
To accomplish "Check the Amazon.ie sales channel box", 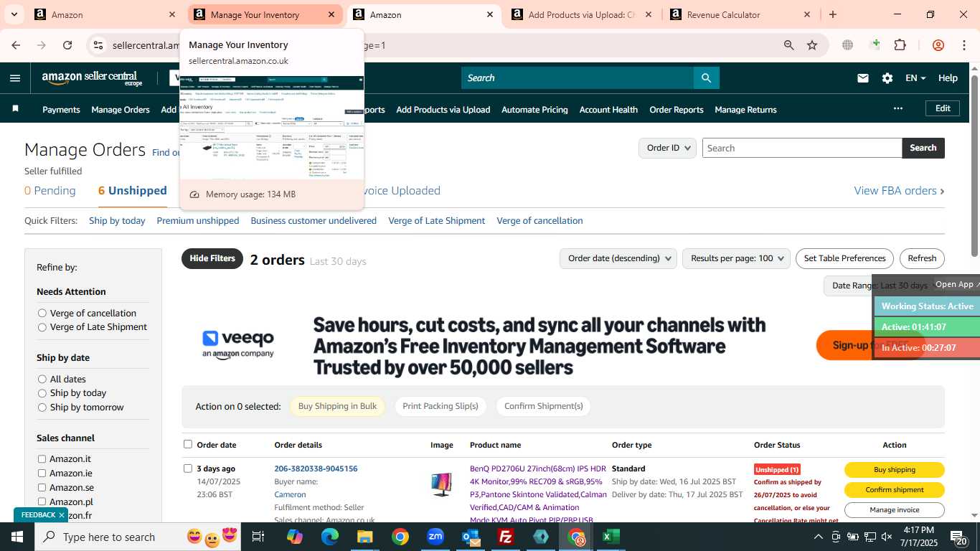I will click(42, 474).
